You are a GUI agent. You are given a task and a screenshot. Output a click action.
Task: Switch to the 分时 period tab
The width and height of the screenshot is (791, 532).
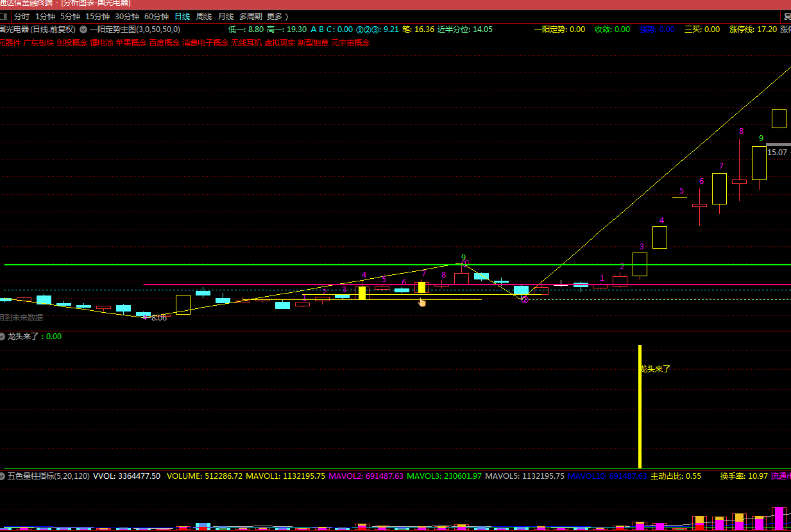[21, 17]
